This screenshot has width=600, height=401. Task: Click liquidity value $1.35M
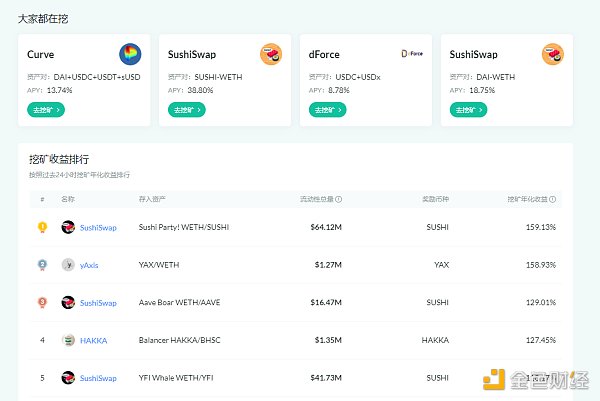[x=328, y=340]
